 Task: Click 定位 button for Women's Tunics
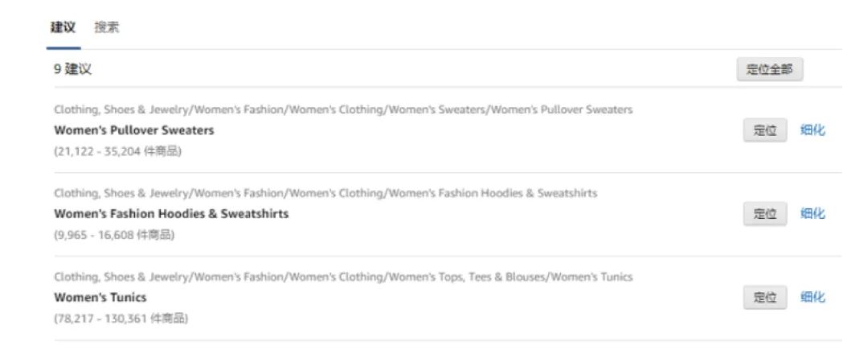(x=764, y=298)
